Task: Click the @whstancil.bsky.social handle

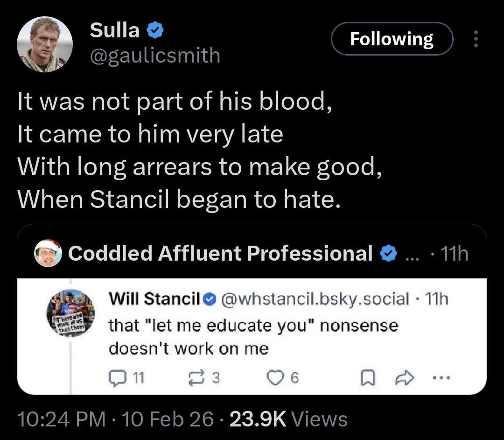Action: [312, 298]
